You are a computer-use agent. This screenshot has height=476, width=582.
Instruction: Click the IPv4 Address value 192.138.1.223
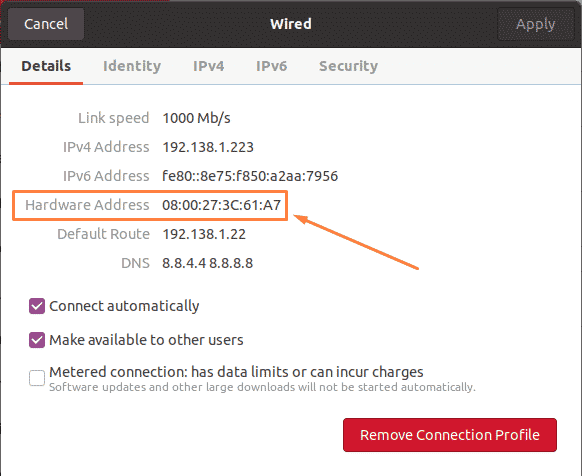208,147
